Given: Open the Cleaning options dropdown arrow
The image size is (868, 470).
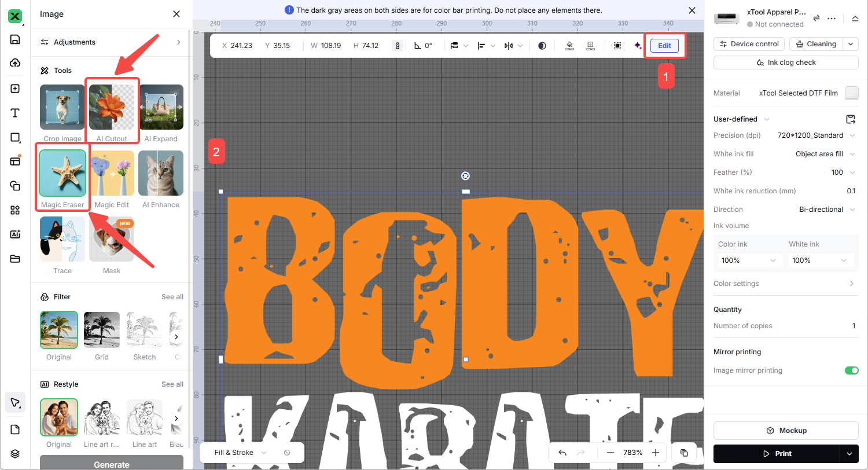Looking at the screenshot, I should (850, 44).
